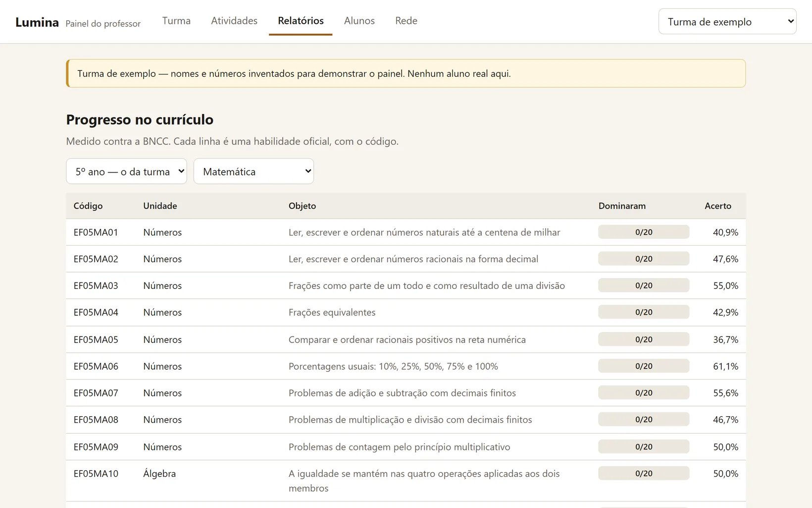This screenshot has width=812, height=508.
Task: Select code EF05MA04
Action: (96, 313)
